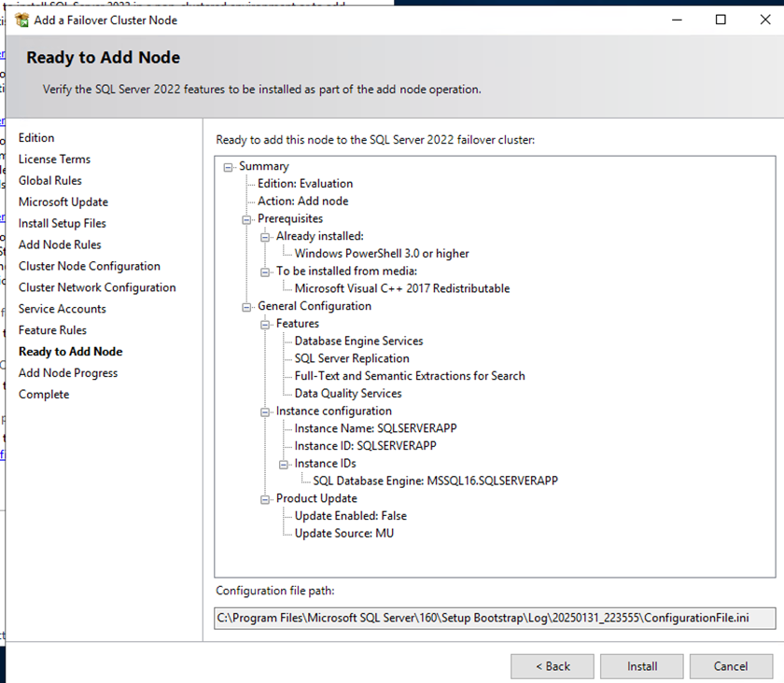Open the Cluster Network Configuration step

pyautogui.click(x=97, y=287)
